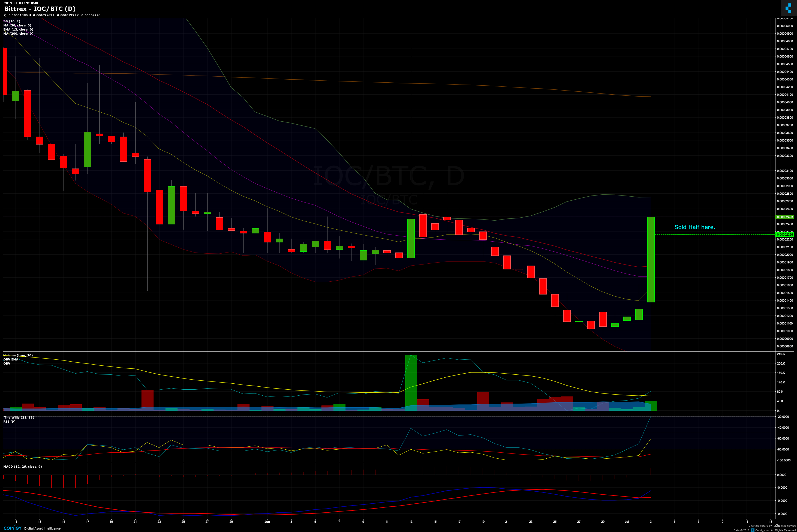The height and width of the screenshot is (532, 797).
Task: Click the 0.00001000 price axis label
Action: (x=785, y=331)
